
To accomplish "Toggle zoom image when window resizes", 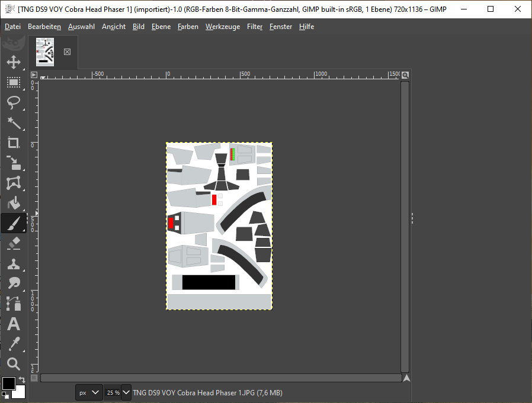I will tap(405, 75).
